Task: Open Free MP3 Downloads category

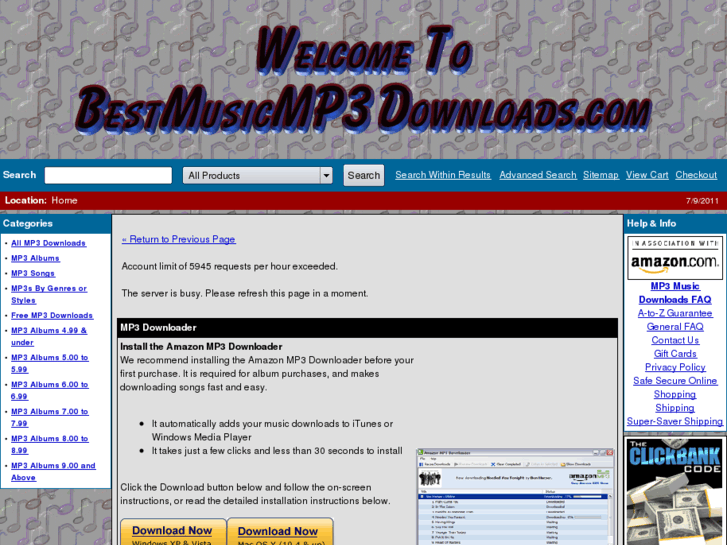Action: click(52, 315)
